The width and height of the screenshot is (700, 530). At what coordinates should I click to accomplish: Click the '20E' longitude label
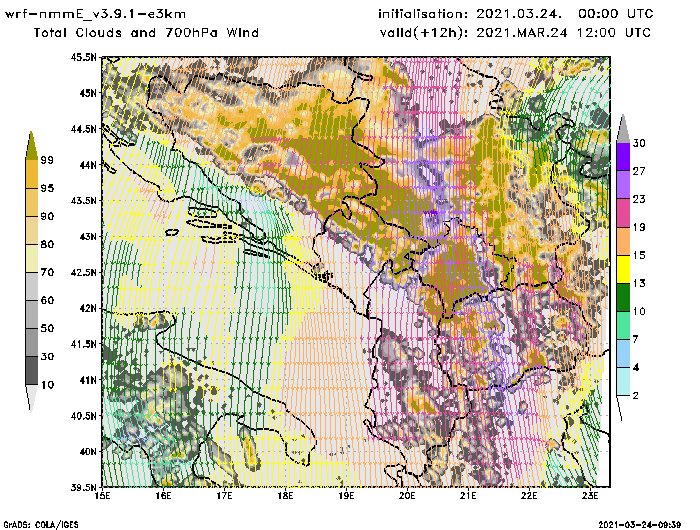pyautogui.click(x=407, y=496)
